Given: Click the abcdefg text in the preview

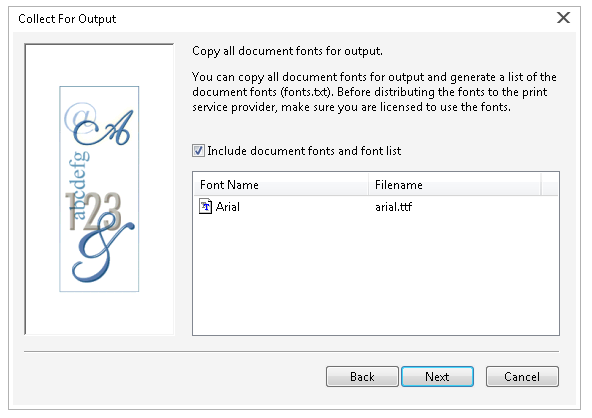Looking at the screenshot, I should (x=79, y=185).
